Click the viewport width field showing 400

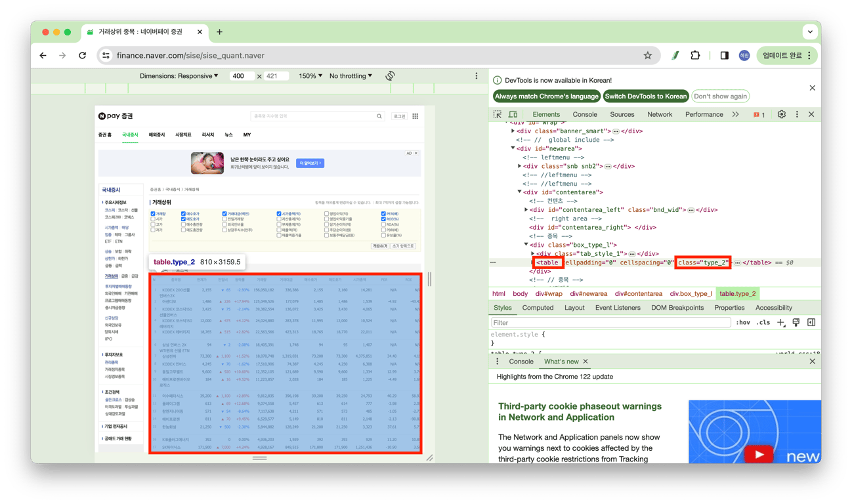click(242, 76)
